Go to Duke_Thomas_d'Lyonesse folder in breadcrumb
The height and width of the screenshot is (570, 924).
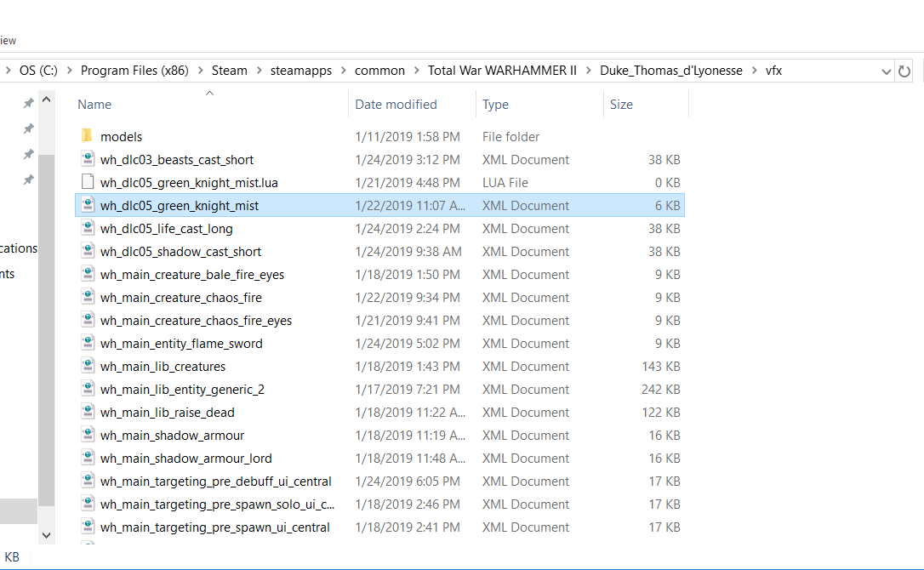671,70
